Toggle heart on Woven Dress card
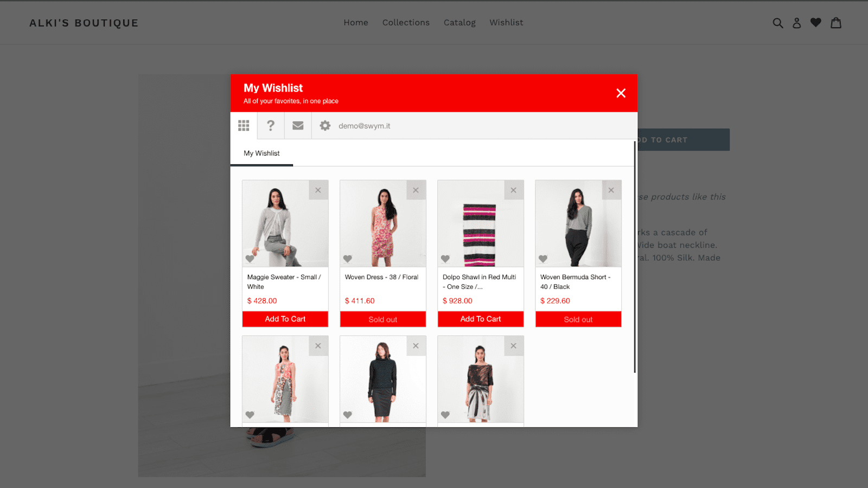 (348, 259)
